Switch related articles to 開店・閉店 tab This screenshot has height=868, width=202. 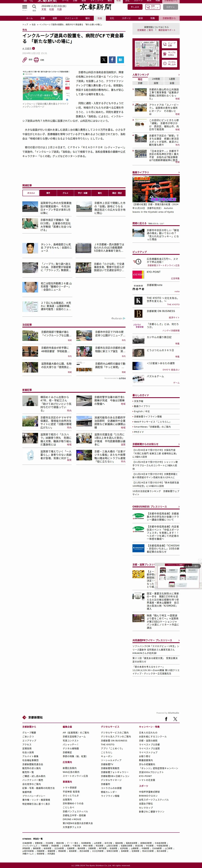pos(117,193)
